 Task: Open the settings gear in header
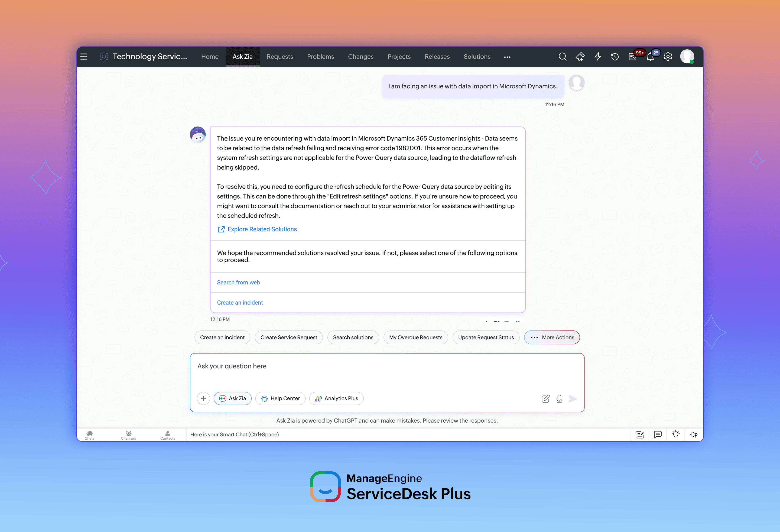point(668,57)
